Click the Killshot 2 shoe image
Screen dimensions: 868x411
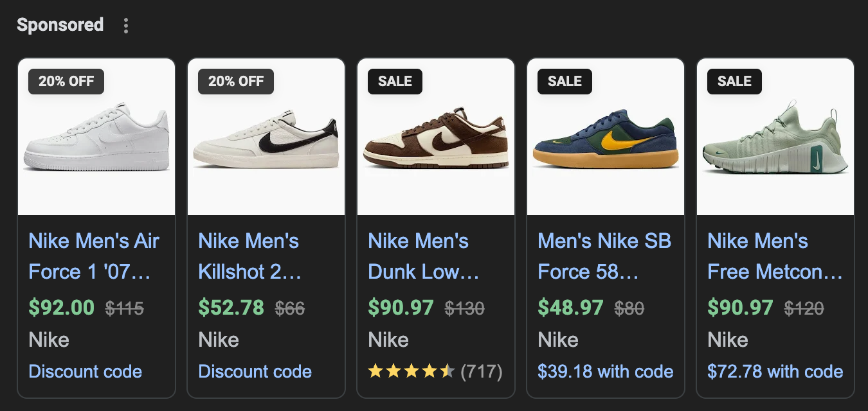tap(266, 141)
